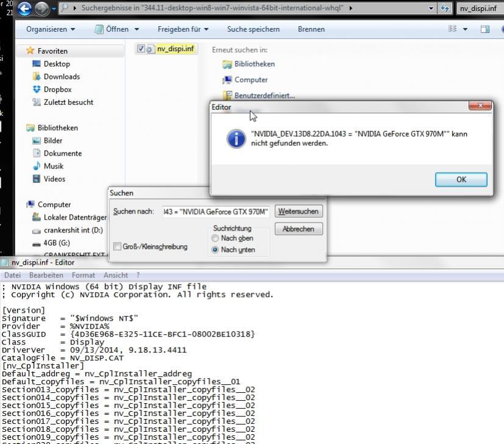The image size is (504, 444).
Task: Search again in Bibliotheken link
Action: coord(254,64)
